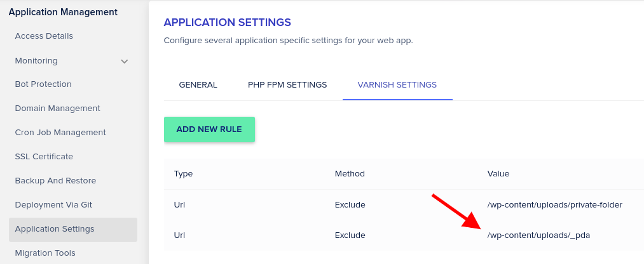Open Migration Tools page
Viewport: 644px width, 264px height.
(45, 253)
